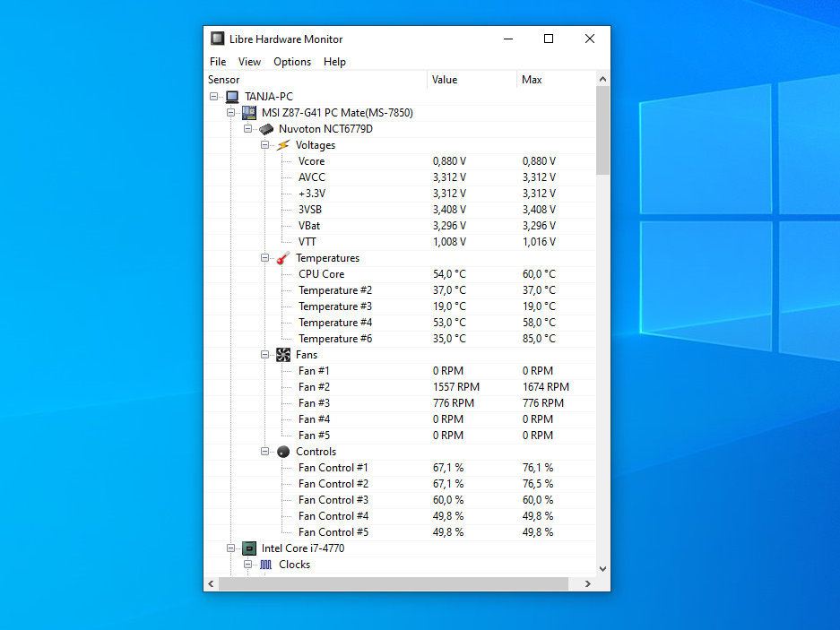Click the Controls knob icon
Viewport: 840px width, 630px height.
283,451
